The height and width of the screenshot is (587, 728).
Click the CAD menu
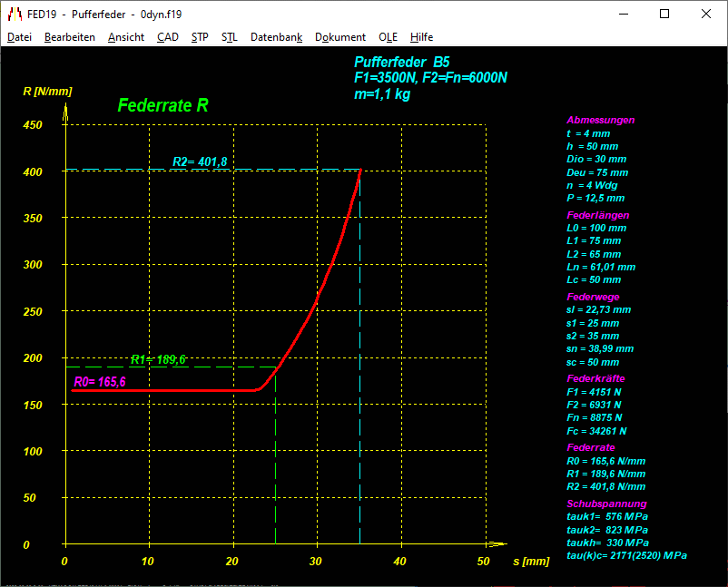pyautogui.click(x=167, y=37)
